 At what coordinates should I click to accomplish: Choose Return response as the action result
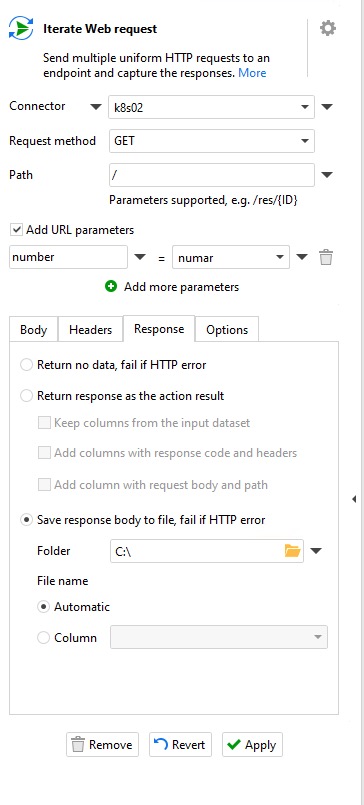[26, 396]
